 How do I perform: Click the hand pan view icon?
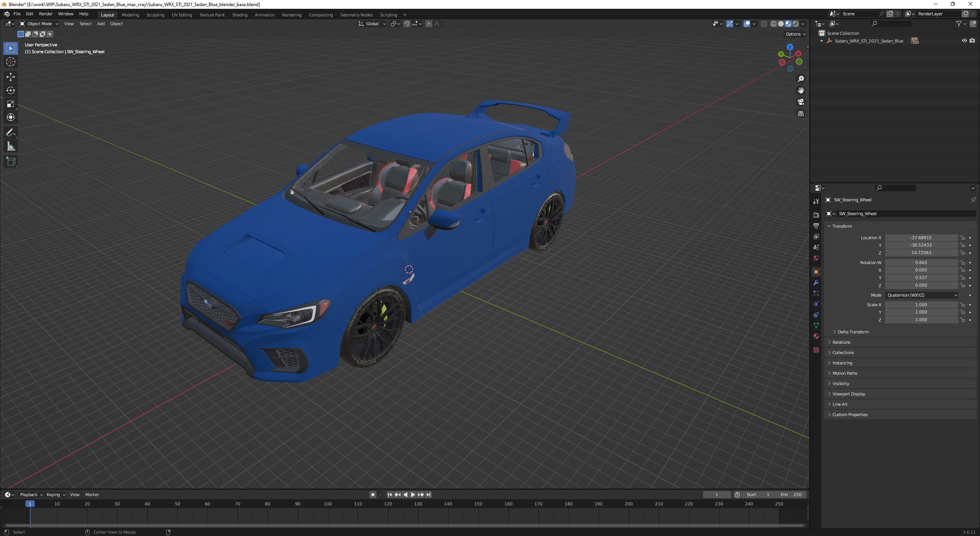(x=800, y=90)
